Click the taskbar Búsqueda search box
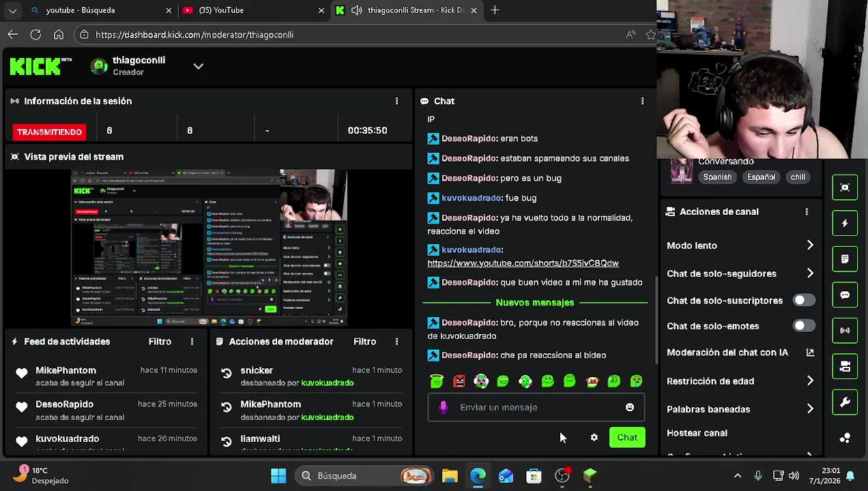This screenshot has height=491, width=868. (366, 476)
